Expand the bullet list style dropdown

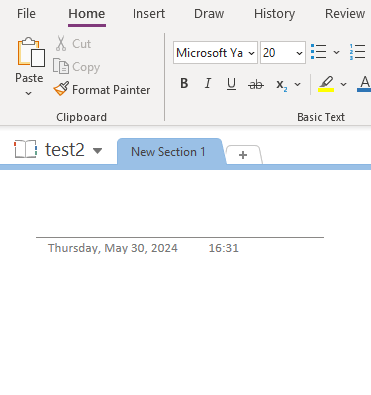pos(336,52)
